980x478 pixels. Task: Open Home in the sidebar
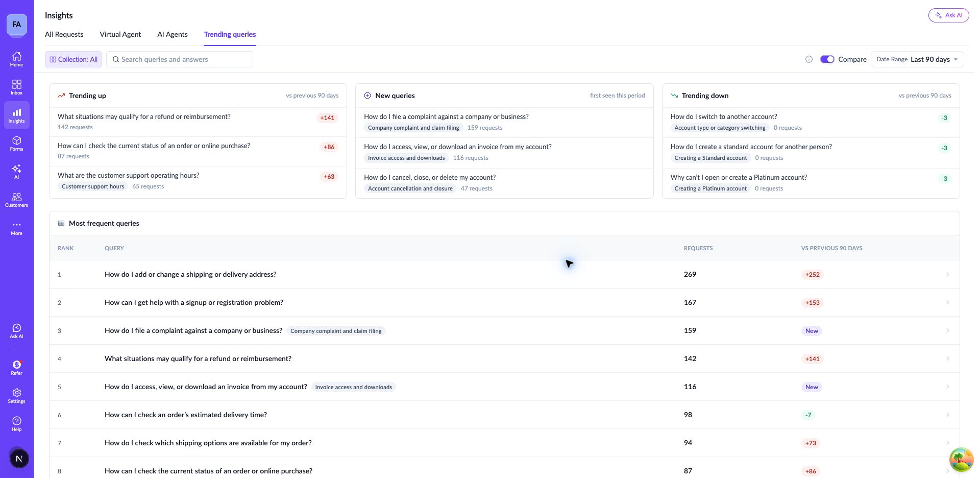point(16,59)
